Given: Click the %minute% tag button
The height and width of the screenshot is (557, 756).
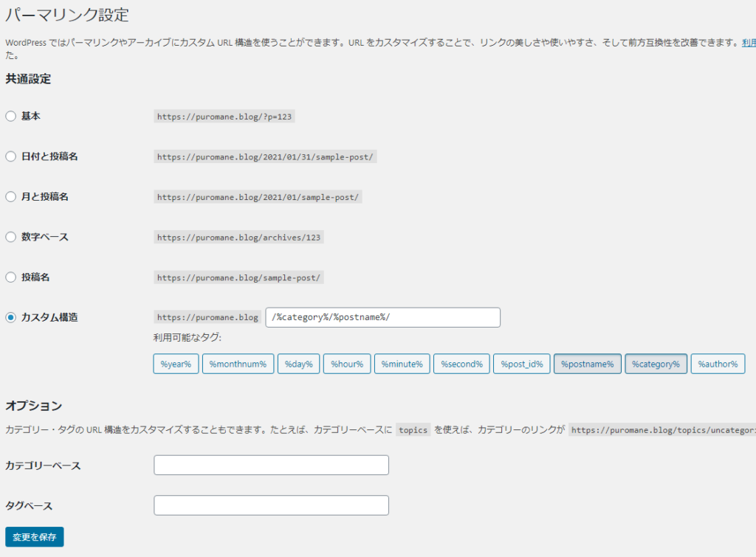Looking at the screenshot, I should tap(402, 364).
